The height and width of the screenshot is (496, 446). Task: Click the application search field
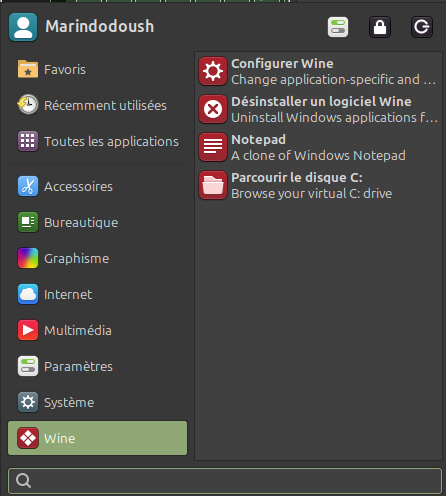click(225, 481)
